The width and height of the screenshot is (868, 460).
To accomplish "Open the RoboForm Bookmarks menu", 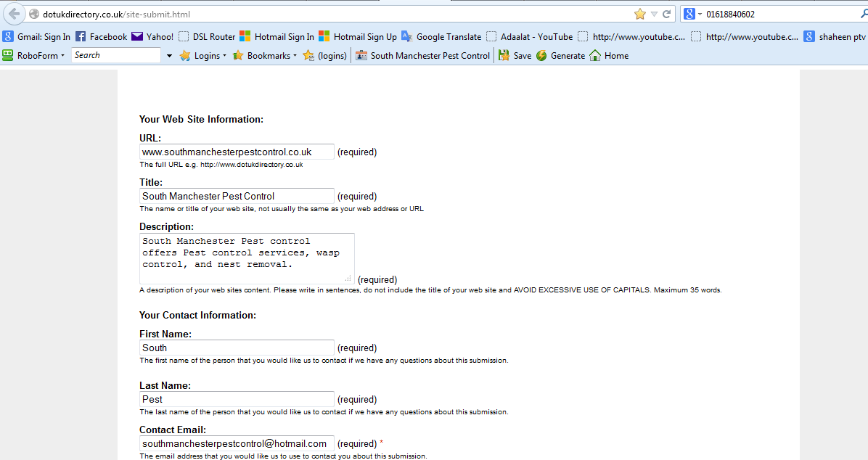I will 265,55.
